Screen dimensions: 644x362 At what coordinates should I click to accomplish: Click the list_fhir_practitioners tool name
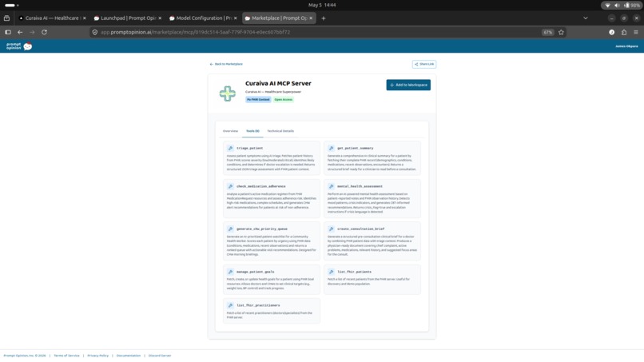[x=258, y=305]
